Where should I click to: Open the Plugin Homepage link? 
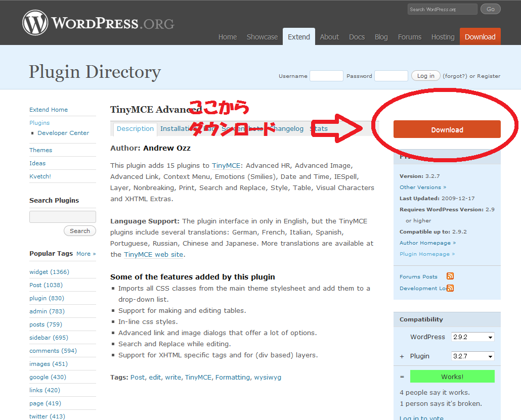pyautogui.click(x=427, y=254)
